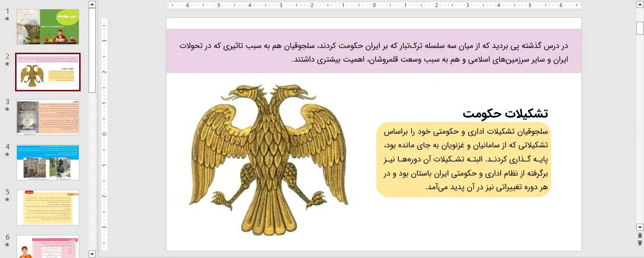Image resolution: width=644 pixels, height=258 pixels.
Task: Play animations via star icon under slide 1
Action: click(7, 19)
